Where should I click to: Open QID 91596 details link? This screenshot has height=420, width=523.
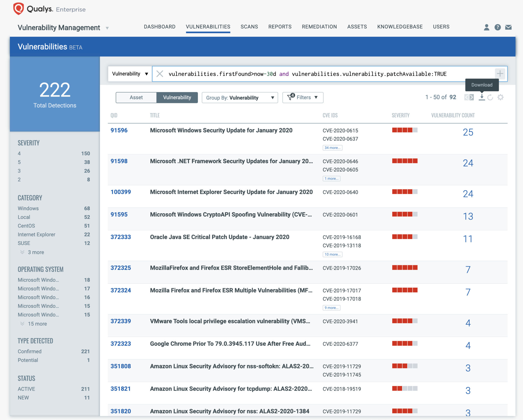point(119,130)
